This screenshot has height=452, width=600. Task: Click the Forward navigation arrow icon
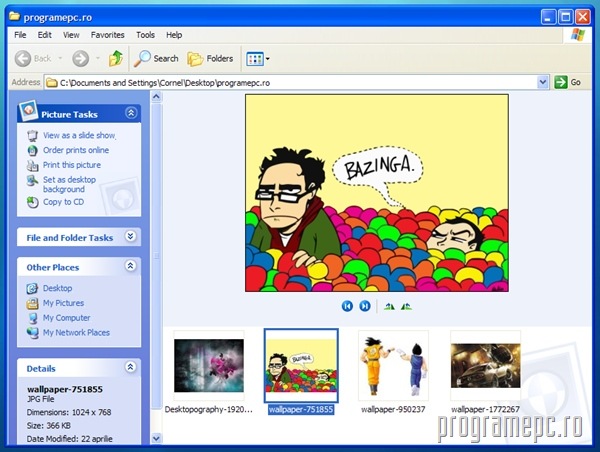(x=80, y=59)
